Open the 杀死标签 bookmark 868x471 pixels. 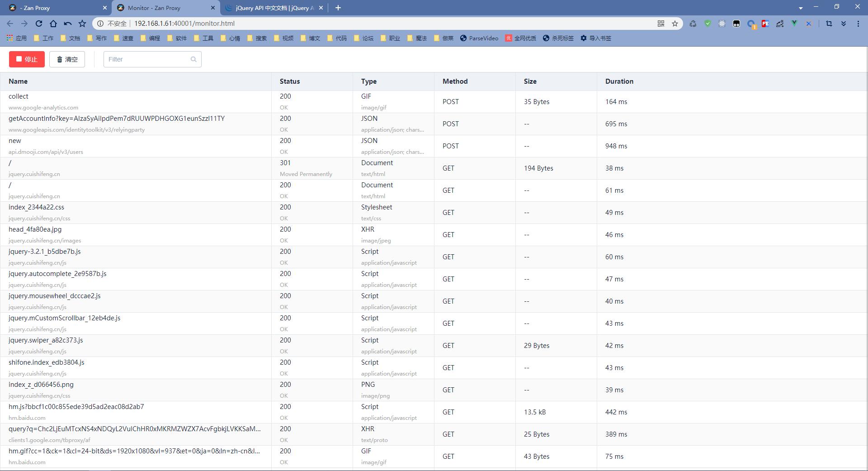pos(558,38)
